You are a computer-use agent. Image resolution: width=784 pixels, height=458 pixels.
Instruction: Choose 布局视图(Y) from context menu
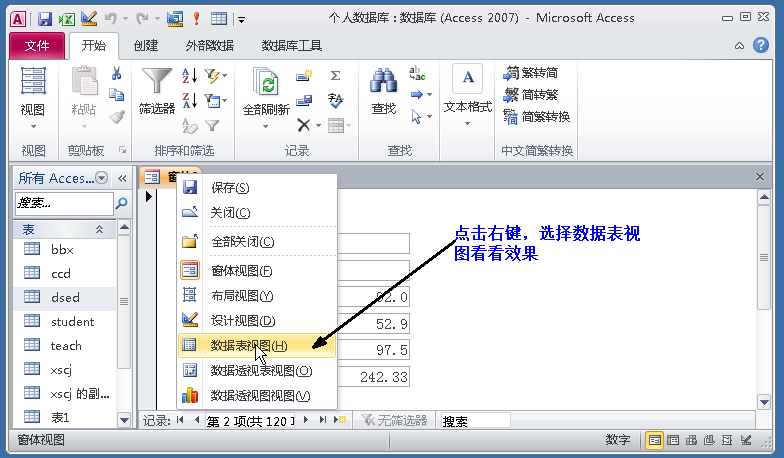click(x=256, y=296)
